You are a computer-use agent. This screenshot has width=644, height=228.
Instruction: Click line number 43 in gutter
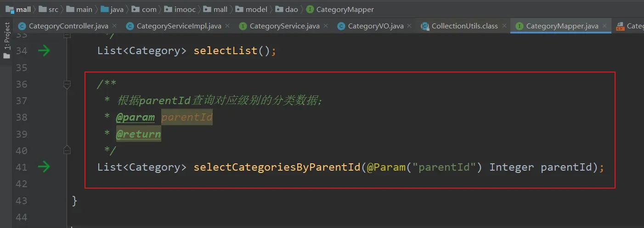(22, 200)
